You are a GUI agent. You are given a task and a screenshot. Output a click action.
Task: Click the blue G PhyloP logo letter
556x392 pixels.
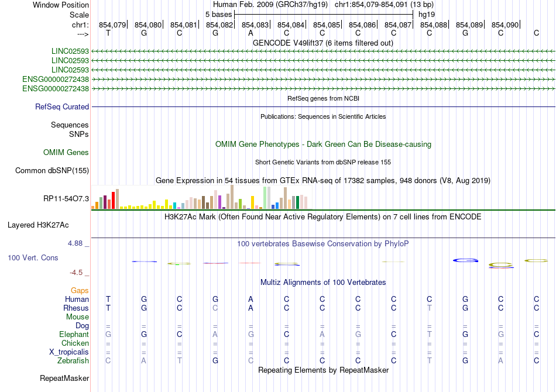[465, 260]
